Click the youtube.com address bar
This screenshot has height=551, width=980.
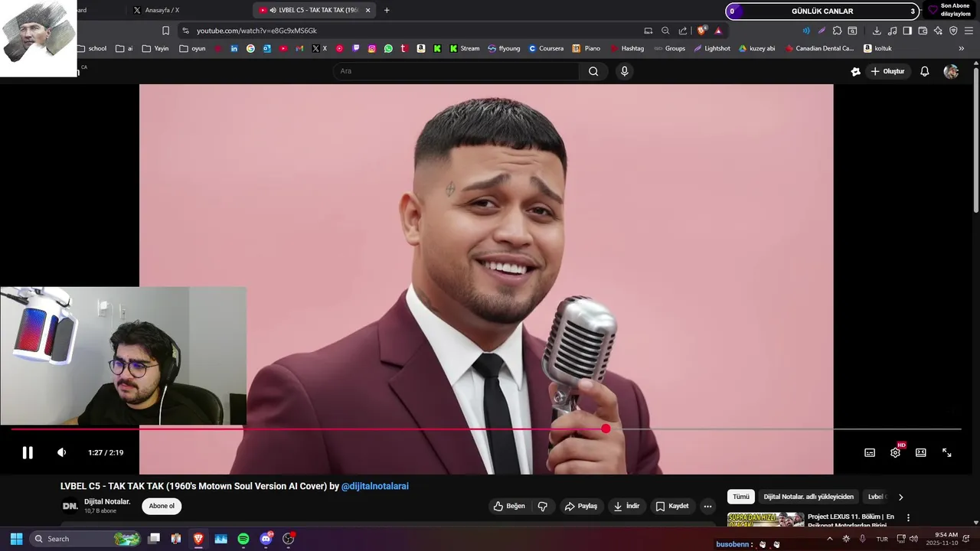413,31
